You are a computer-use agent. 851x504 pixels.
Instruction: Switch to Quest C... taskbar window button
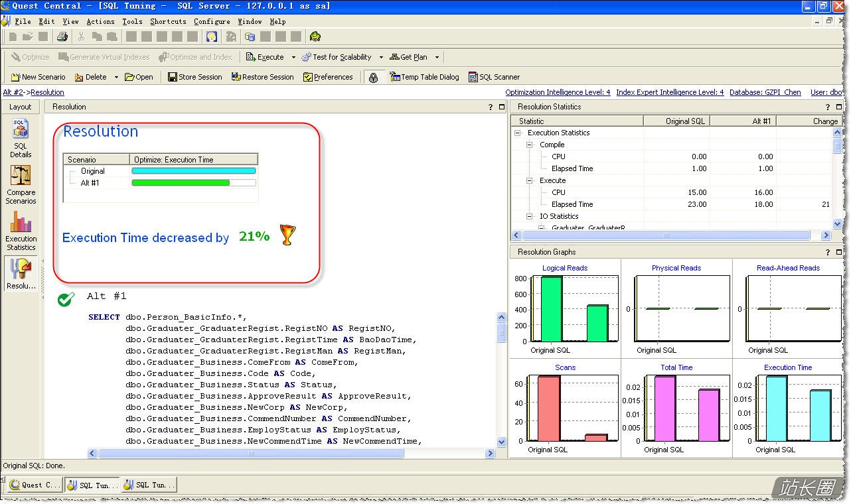(35, 485)
